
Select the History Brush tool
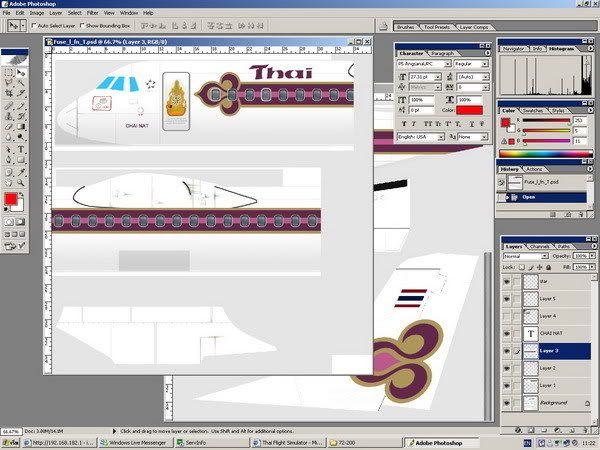pyautogui.click(x=21, y=116)
